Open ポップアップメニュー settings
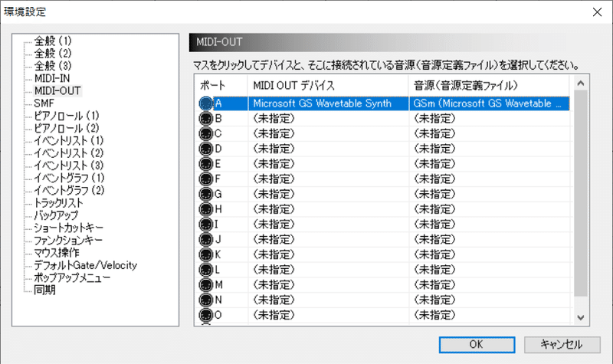 (72, 278)
